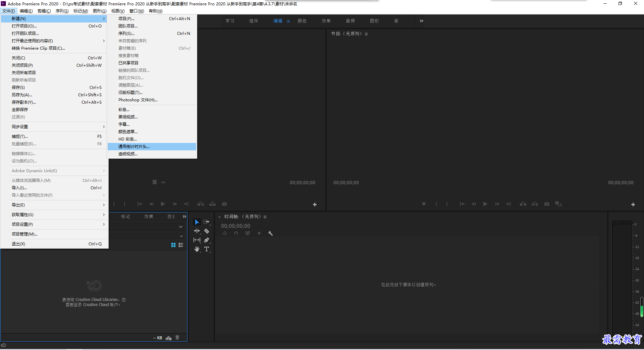This screenshot has height=350, width=644.
Task: Switch project panel to list view
Action: [x=181, y=245]
